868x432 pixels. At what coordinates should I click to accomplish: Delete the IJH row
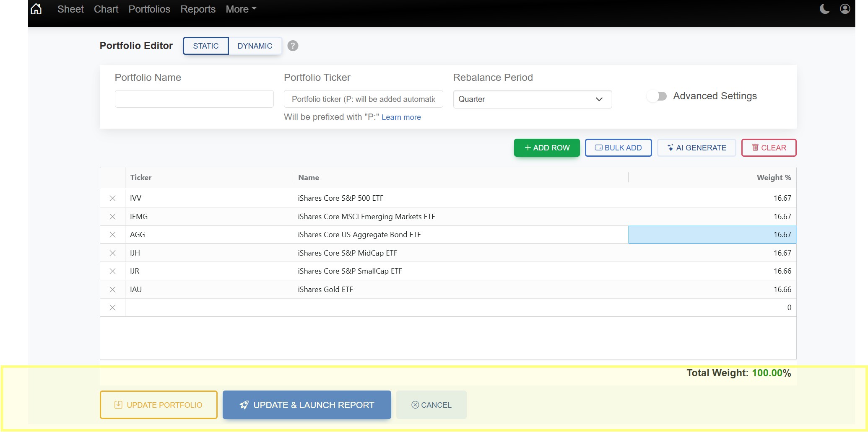[x=112, y=253]
